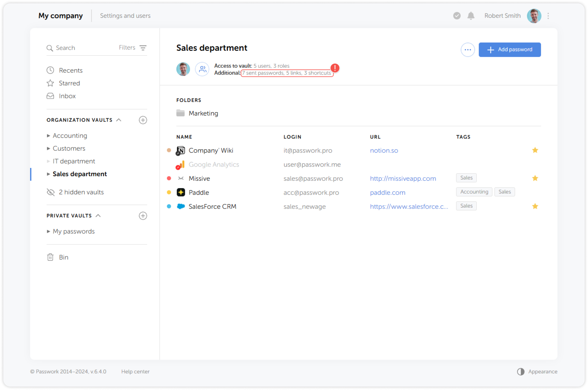
Task: Open the Inbox envelope icon
Action: (x=50, y=96)
